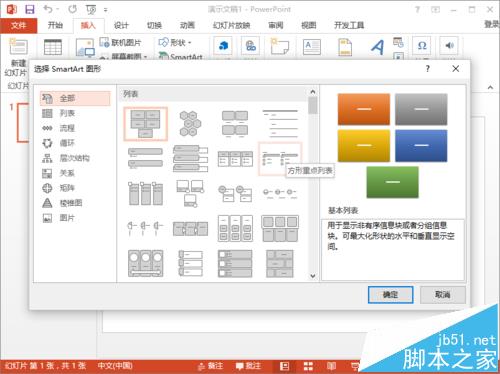Choose the alternating hexagons SmartArt thumbnail
Screen dimensions: 500x374
pyautogui.click(x=190, y=124)
